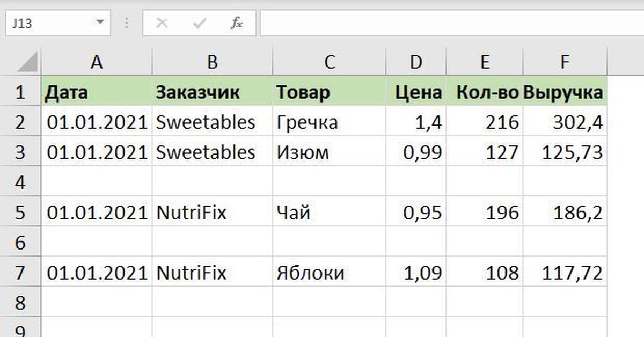Click inside the Name Box showing J13
The height and width of the screenshot is (337, 644).
48,24
